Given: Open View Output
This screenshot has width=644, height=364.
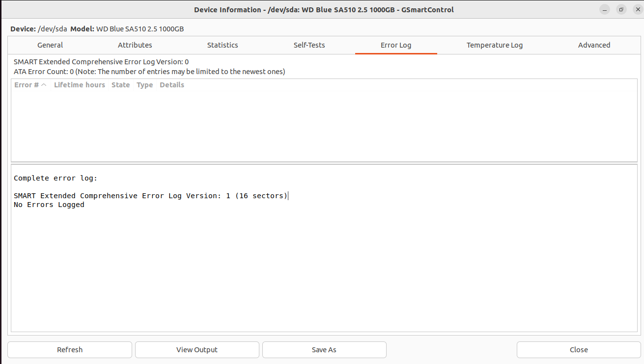Looking at the screenshot, I should [197, 350].
